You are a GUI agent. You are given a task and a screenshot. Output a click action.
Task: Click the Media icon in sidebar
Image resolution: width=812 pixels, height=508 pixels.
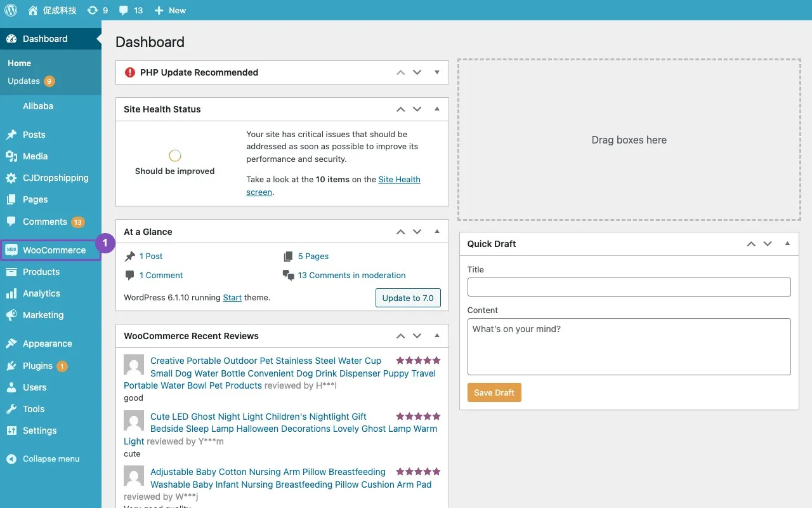11,156
